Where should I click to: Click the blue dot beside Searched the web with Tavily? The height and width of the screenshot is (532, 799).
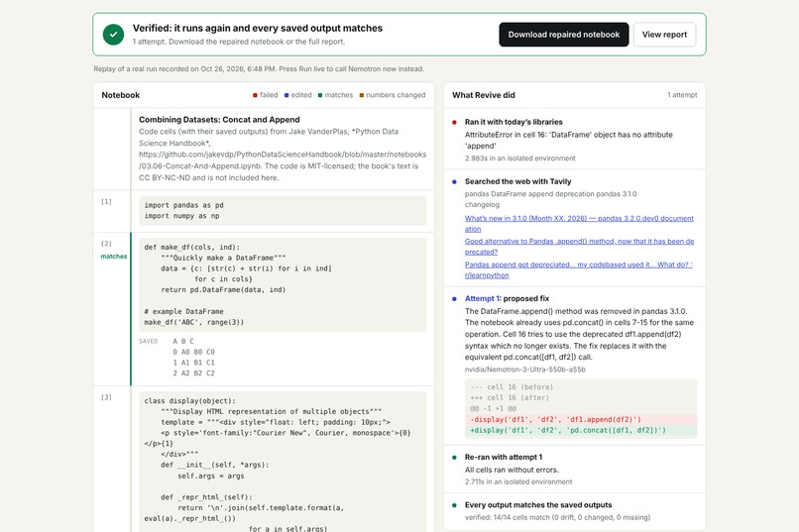point(454,181)
